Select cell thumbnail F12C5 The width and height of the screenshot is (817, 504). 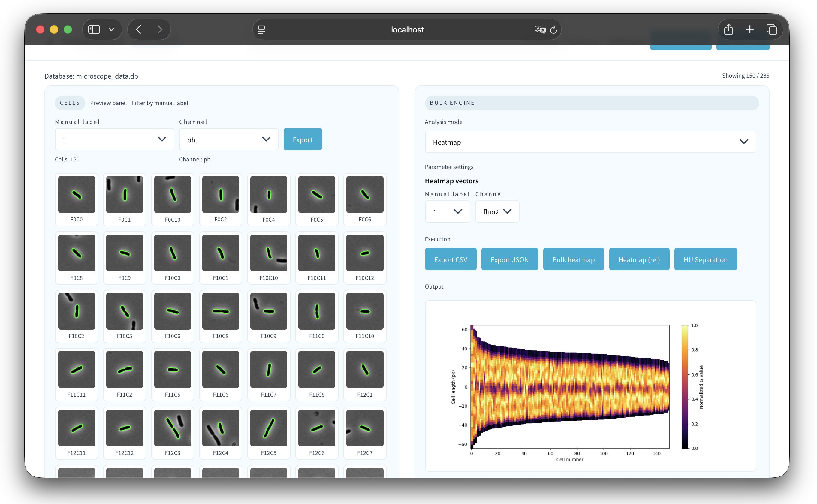(x=268, y=433)
